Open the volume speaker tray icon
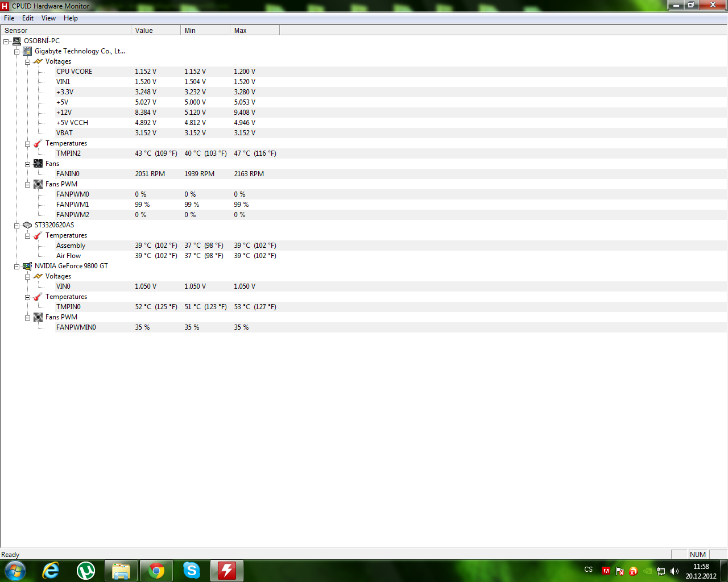728x582 pixels. click(675, 571)
